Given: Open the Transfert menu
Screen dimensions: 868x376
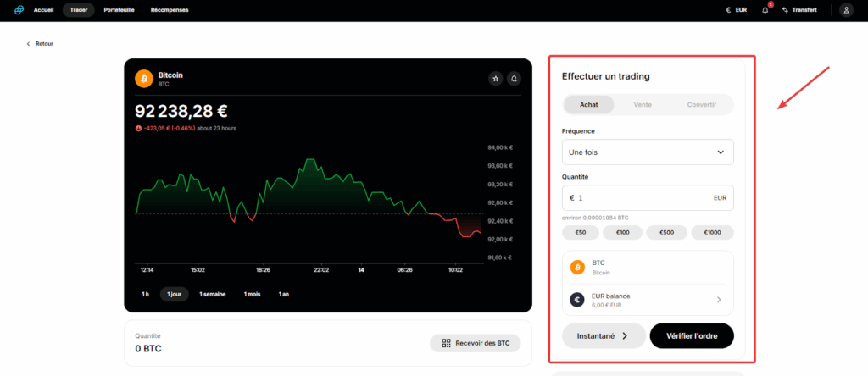Looking at the screenshot, I should (x=799, y=10).
